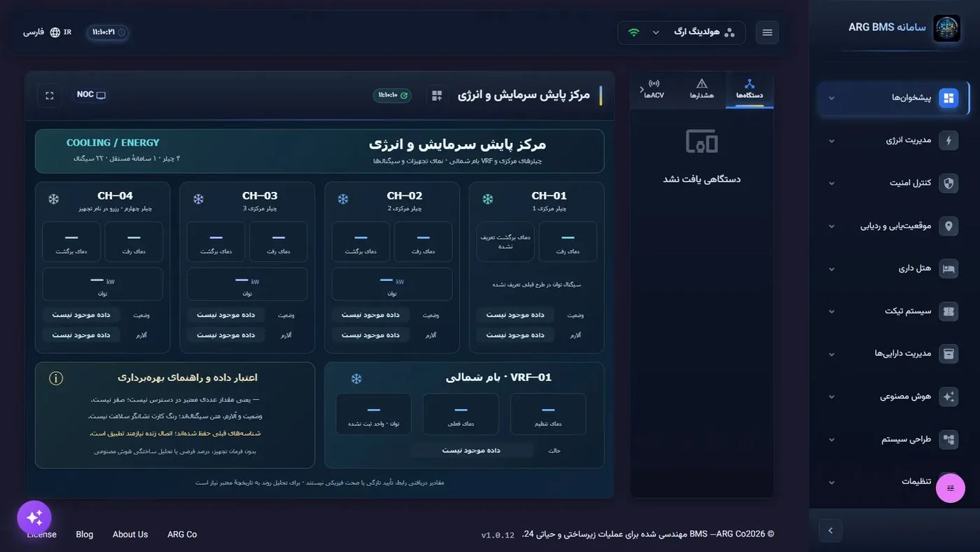980x552 pixels.
Task: Switch to the هشدارها alerts tab
Action: pos(701,90)
